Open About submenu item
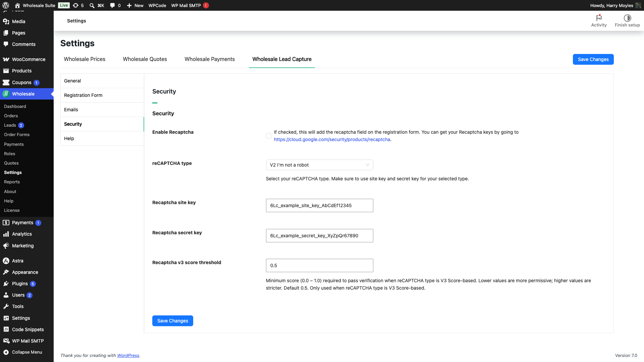The height and width of the screenshot is (362, 644). (x=10, y=191)
